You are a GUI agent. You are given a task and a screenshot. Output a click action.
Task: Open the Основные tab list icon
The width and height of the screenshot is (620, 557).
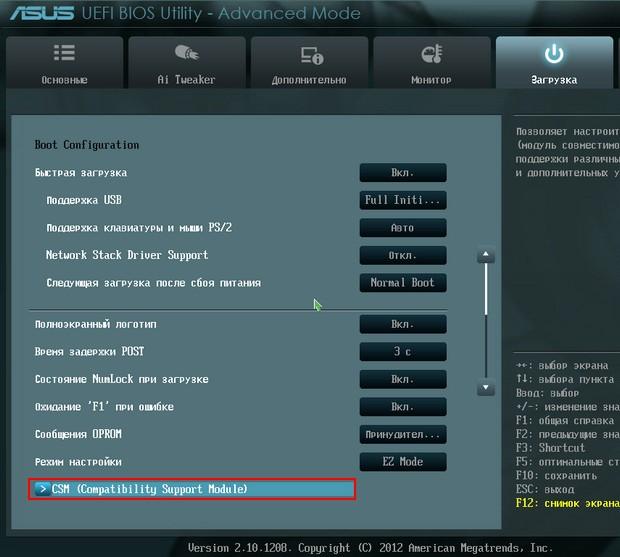(64, 53)
